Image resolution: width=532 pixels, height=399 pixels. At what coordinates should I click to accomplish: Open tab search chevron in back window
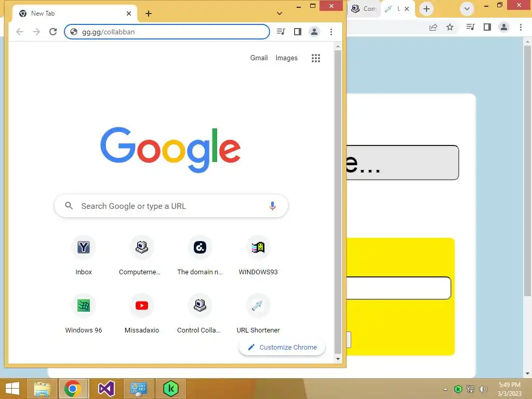coord(467,9)
